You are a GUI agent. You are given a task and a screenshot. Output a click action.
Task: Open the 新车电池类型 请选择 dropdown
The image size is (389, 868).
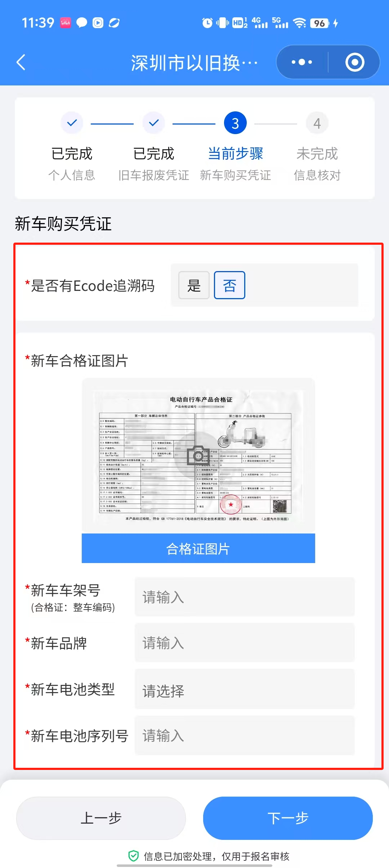(245, 690)
